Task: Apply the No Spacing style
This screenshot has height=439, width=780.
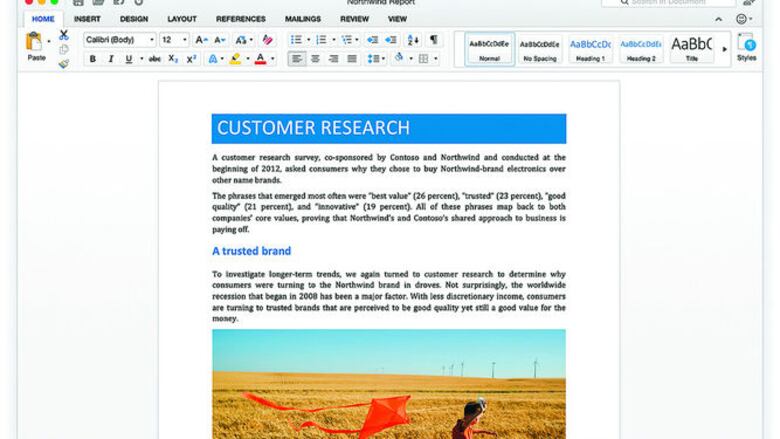Action: 540,49
